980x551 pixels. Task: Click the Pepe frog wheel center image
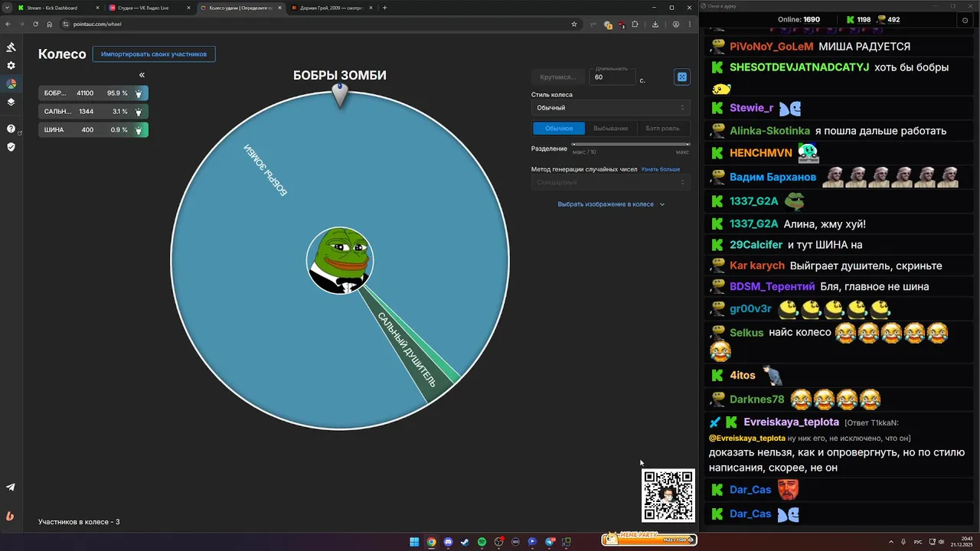340,260
